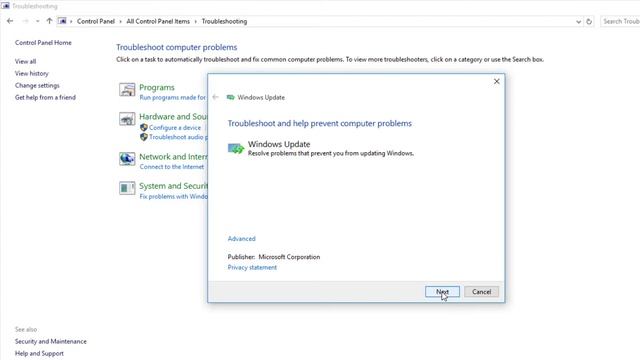Run programs made for previous versions link
Screen dimensions: 640x360
pyautogui.click(x=173, y=98)
